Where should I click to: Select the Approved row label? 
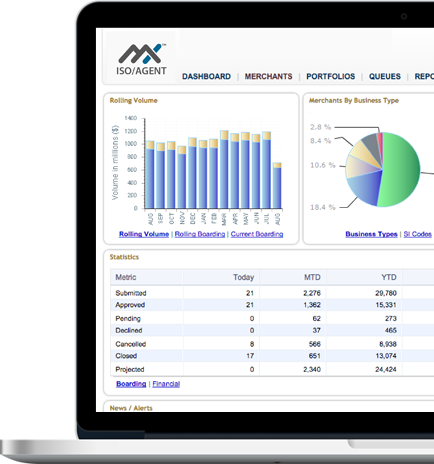pos(130,305)
